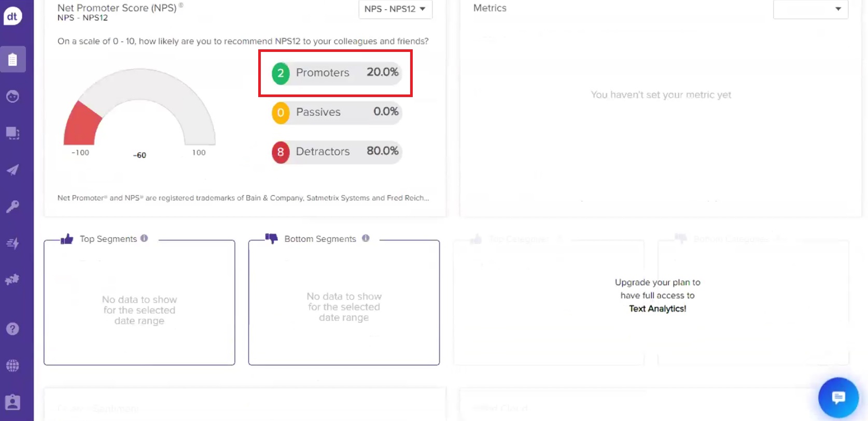Screen dimensions: 868x421
Task: Click the red NPS gauge segment
Action: tap(82, 126)
